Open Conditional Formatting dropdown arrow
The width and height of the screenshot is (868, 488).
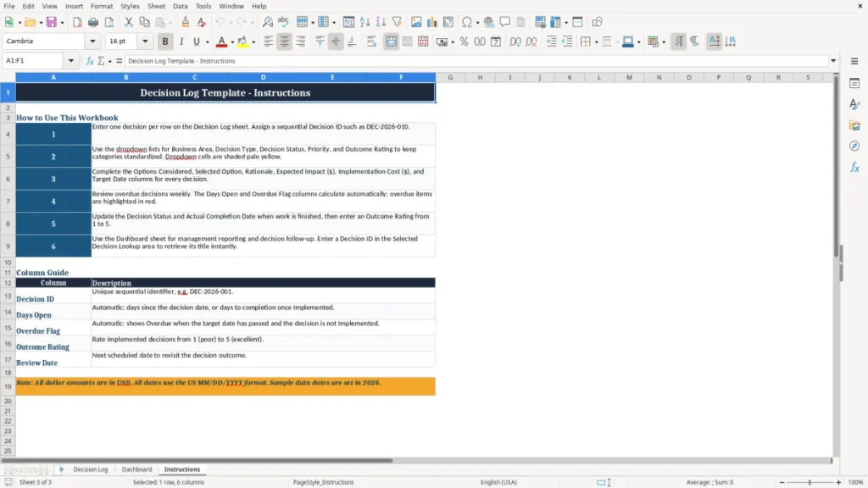[664, 42]
